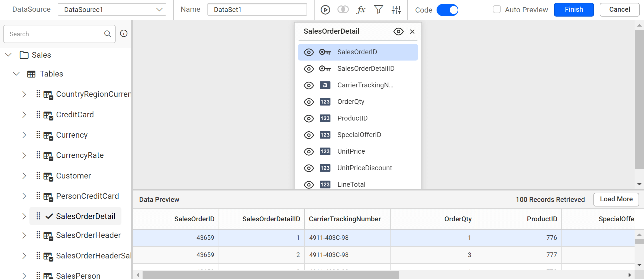Viewport: 644px width, 279px height.
Task: Open the join editor icon
Action: 343,10
